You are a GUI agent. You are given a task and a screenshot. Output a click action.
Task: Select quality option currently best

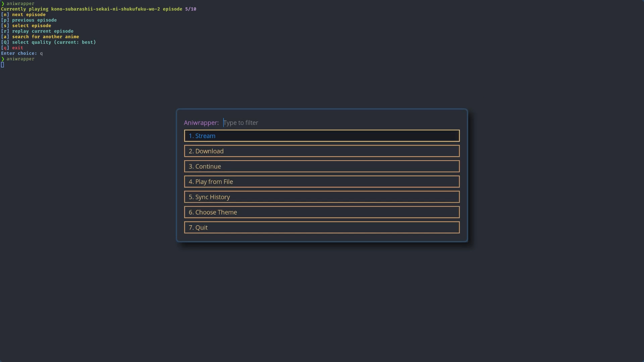pyautogui.click(x=49, y=42)
